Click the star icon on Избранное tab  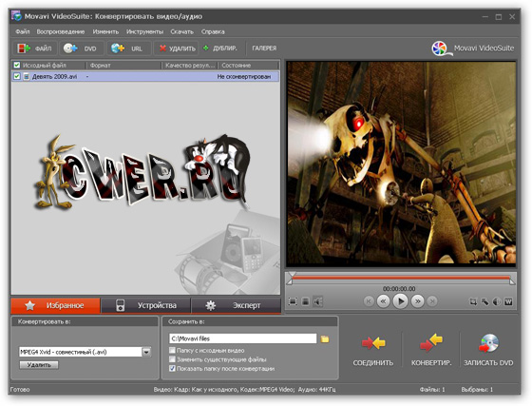click(29, 305)
